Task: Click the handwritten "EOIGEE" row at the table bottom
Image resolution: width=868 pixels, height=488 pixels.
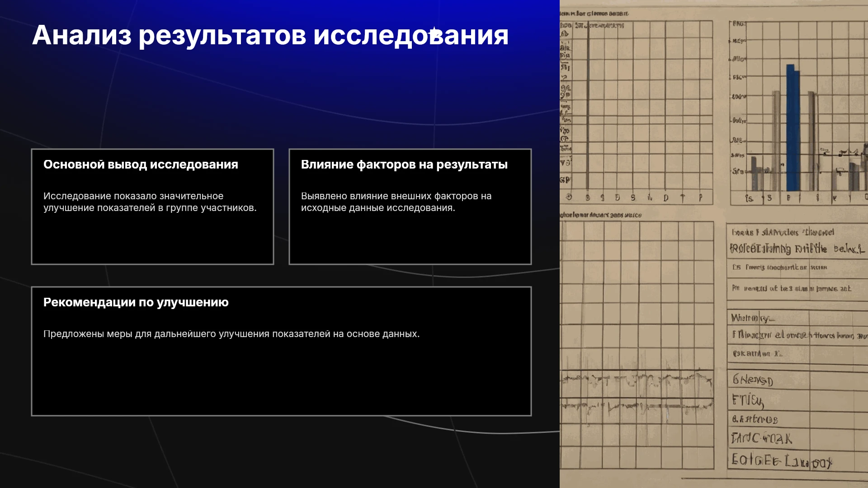Action: coord(782,461)
